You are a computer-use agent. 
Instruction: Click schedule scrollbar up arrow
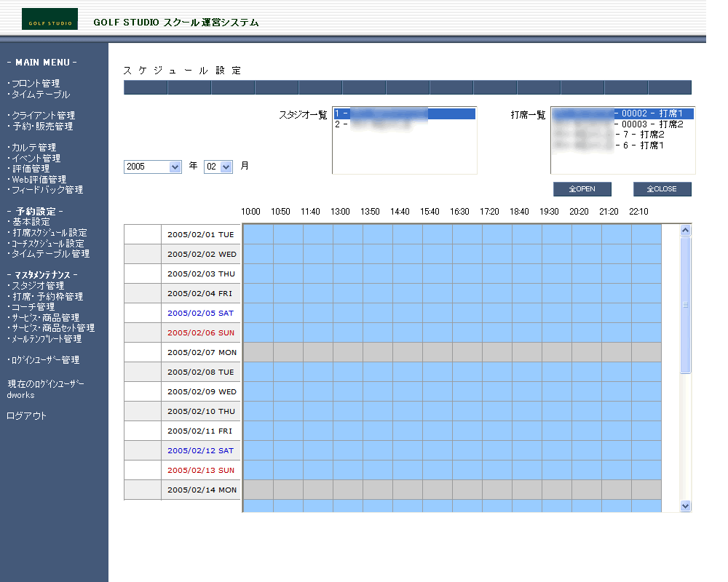pyautogui.click(x=685, y=230)
